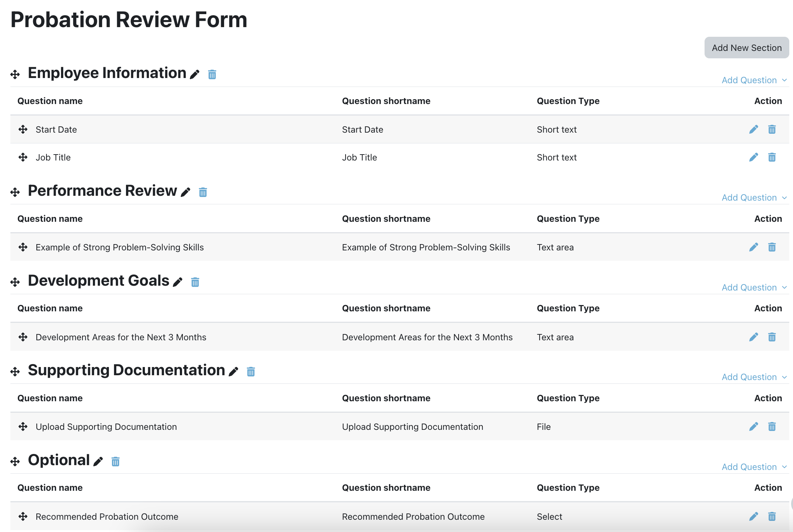Viewport: 793px width, 532px height.
Task: Delete the Performance Review section
Action: 203,192
